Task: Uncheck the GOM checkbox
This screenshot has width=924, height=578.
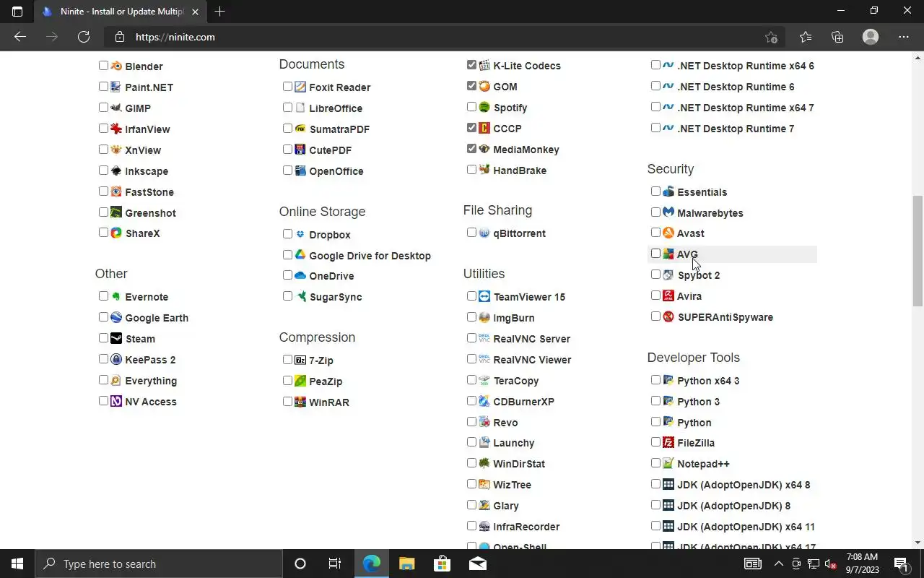Action: coord(471,86)
